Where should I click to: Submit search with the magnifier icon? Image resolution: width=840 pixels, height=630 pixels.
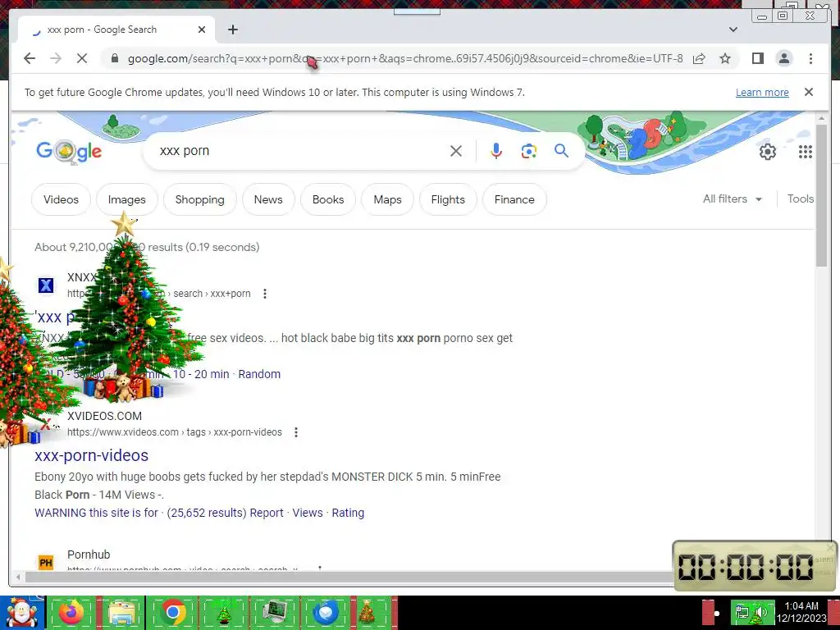click(x=561, y=151)
